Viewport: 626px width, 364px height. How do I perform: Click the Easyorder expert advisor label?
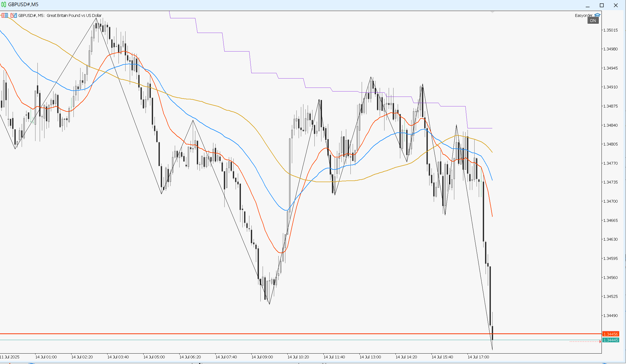click(x=583, y=15)
